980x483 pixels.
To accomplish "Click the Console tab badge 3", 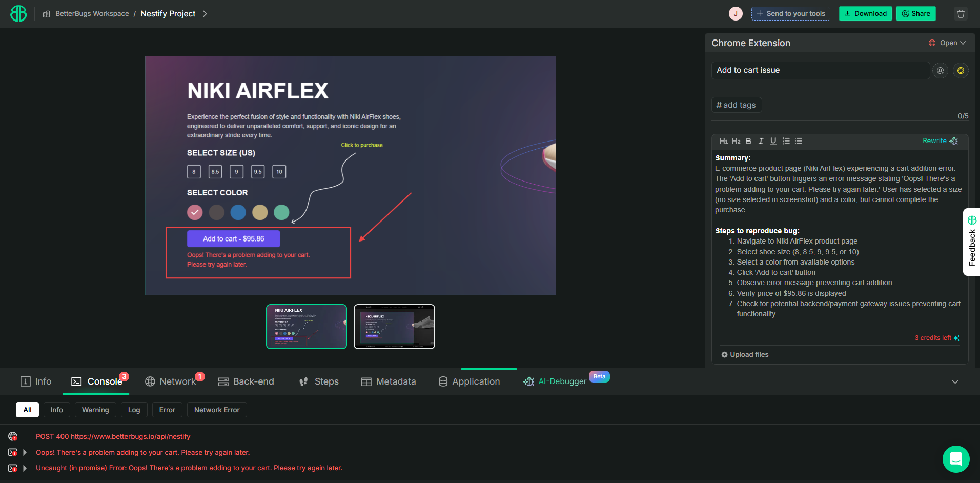I will click(x=124, y=376).
